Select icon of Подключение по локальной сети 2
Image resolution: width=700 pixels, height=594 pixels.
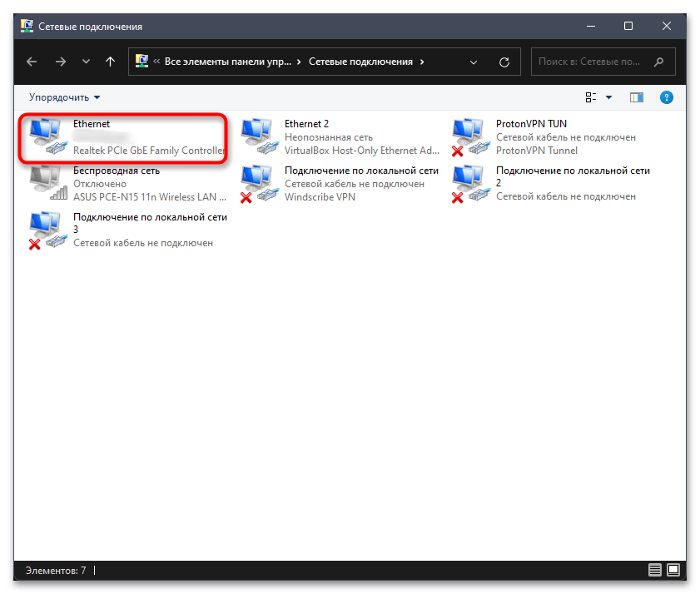tap(471, 183)
